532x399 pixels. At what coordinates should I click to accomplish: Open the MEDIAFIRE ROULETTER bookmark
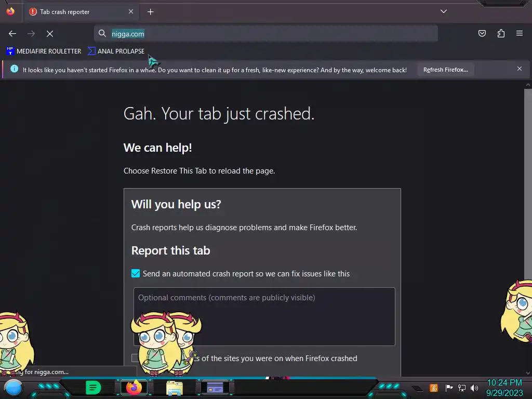pyautogui.click(x=44, y=51)
